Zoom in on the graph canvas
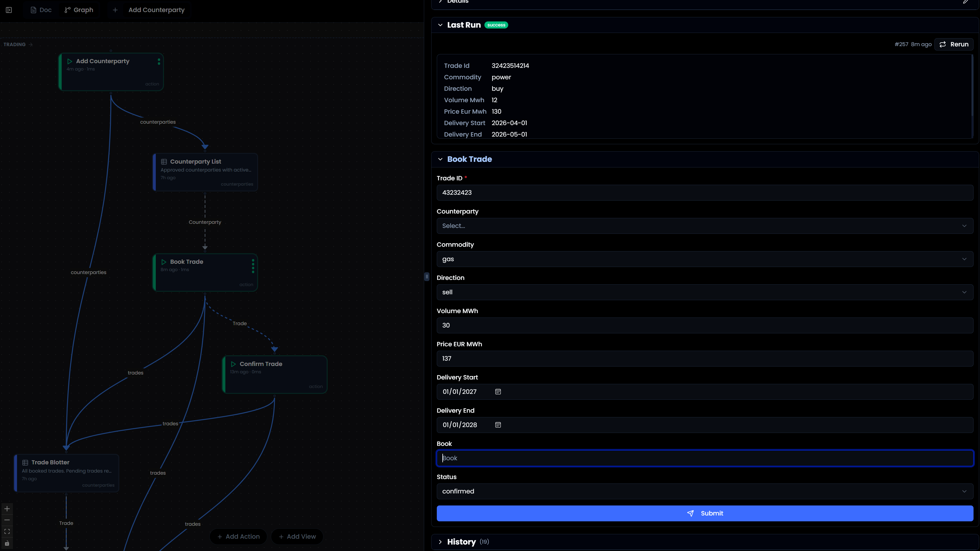This screenshot has height=551, width=980. click(x=7, y=508)
